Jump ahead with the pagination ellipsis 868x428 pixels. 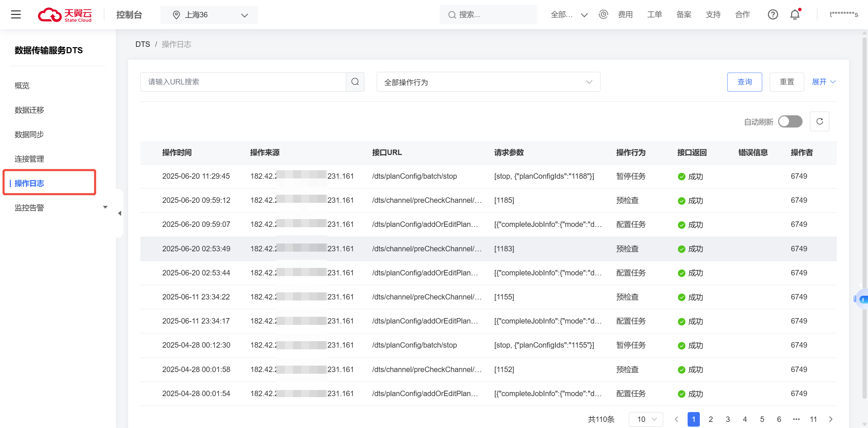(796, 419)
